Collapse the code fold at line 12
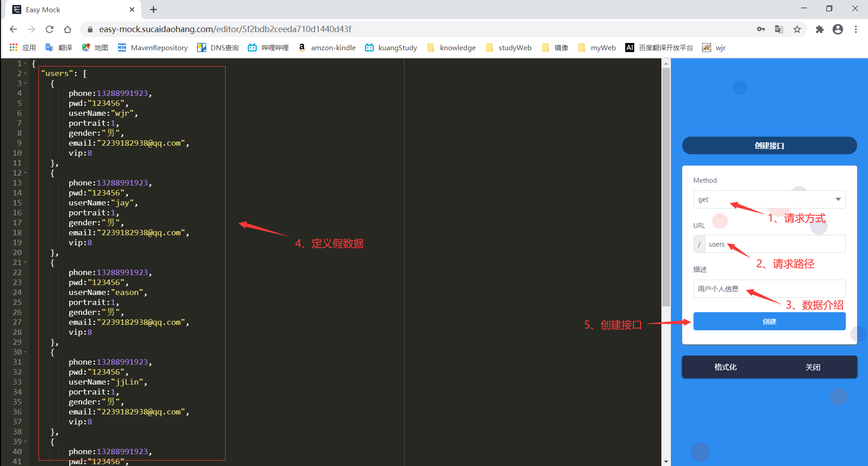The image size is (868, 466). click(x=25, y=173)
